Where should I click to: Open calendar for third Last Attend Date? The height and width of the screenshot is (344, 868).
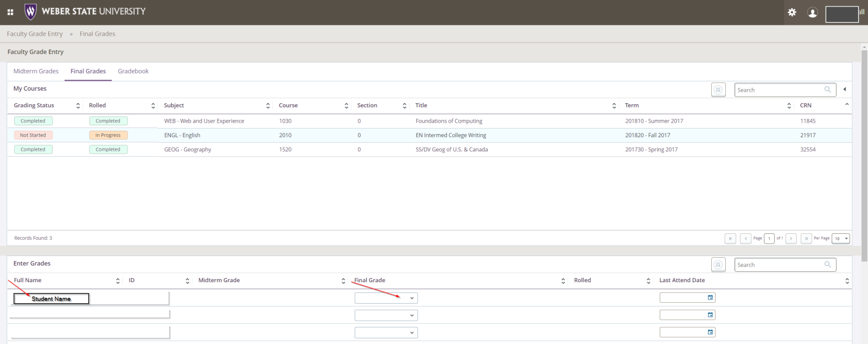[x=710, y=332]
